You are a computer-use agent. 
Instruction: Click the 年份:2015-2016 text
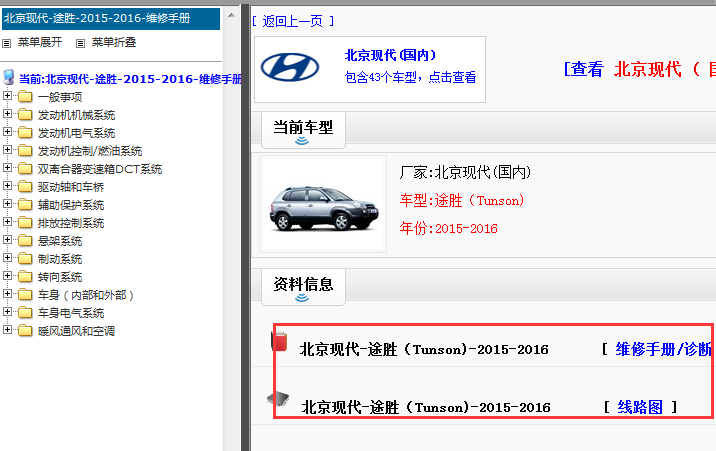tap(448, 228)
